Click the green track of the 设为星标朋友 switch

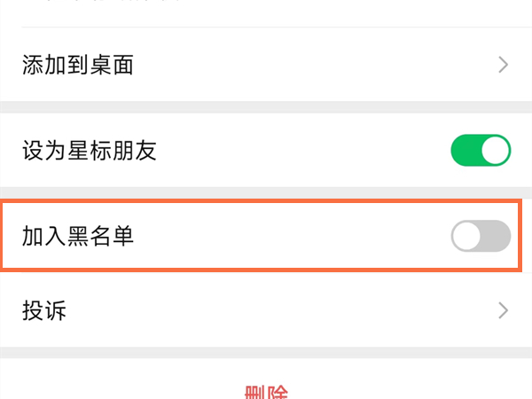[465, 151]
